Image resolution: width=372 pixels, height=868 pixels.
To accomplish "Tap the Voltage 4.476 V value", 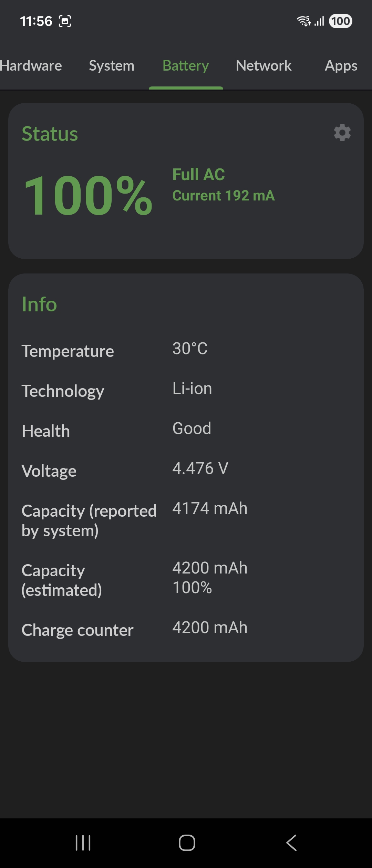I will [x=200, y=468].
